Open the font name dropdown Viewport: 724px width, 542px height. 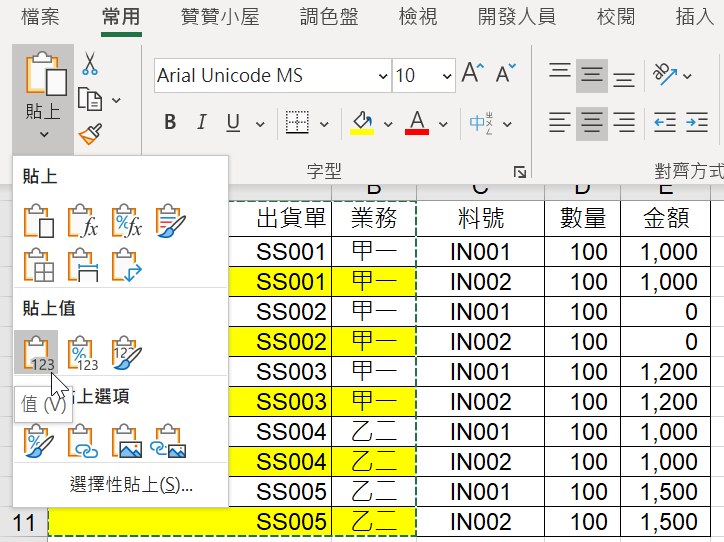[383, 76]
